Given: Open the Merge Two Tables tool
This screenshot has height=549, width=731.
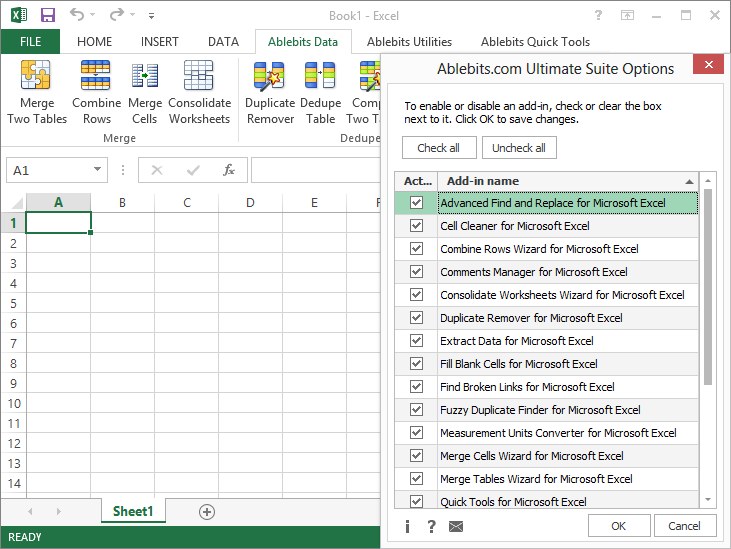Looking at the screenshot, I should [x=37, y=92].
